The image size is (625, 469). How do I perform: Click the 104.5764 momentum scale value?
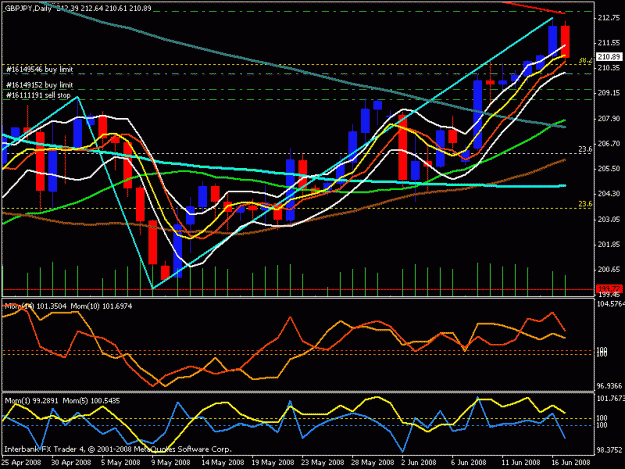click(x=610, y=304)
